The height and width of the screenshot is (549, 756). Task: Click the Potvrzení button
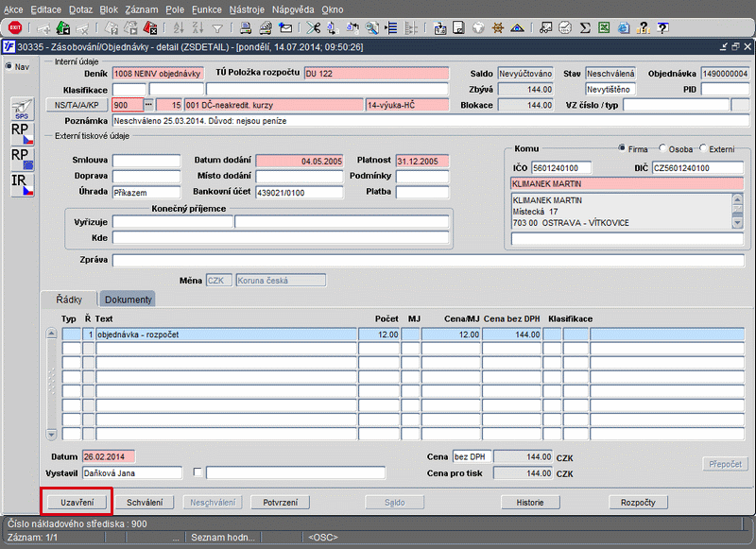tap(280, 503)
